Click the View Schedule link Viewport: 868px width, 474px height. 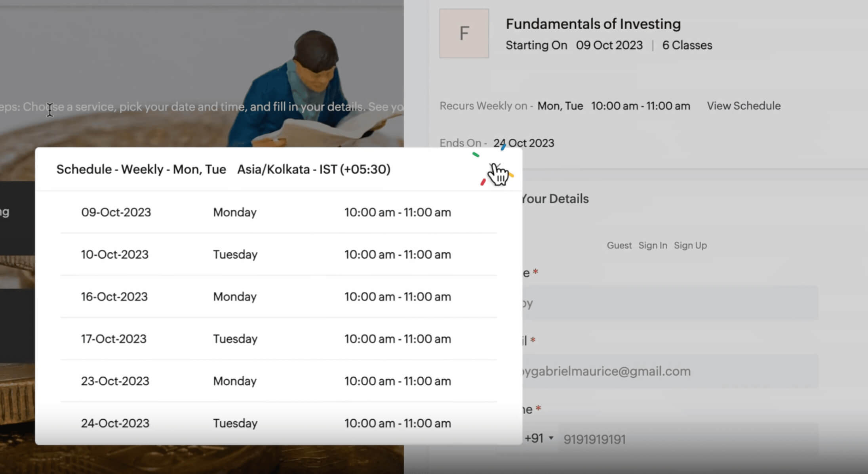(x=744, y=106)
